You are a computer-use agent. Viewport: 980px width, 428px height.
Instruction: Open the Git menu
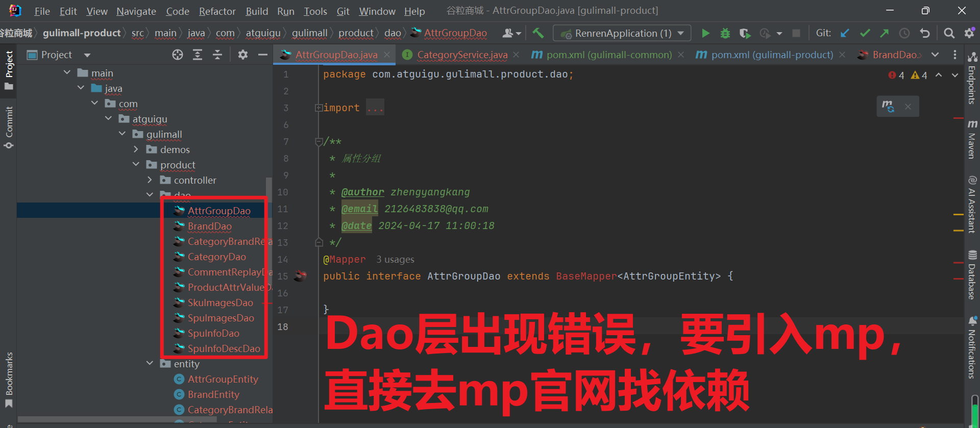(x=343, y=11)
